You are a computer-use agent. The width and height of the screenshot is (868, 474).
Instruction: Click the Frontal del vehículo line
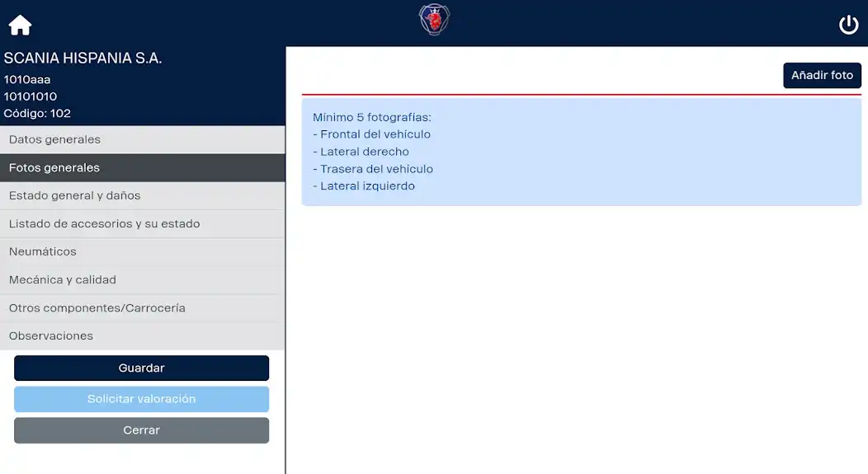(x=371, y=134)
